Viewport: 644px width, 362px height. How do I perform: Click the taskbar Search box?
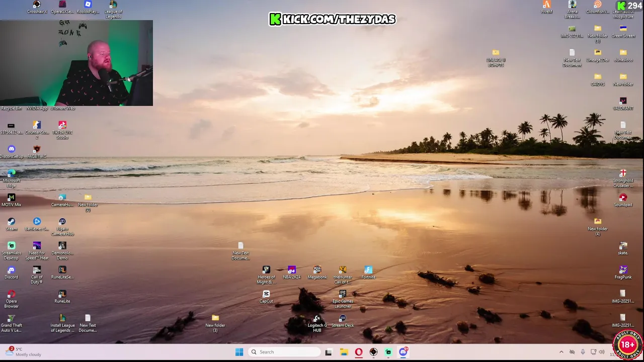point(285,352)
